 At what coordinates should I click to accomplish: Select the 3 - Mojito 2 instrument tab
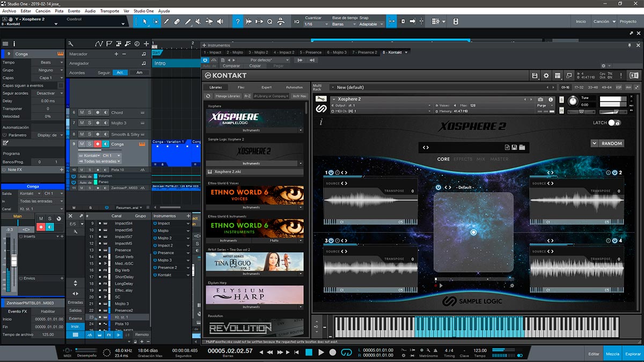258,53
